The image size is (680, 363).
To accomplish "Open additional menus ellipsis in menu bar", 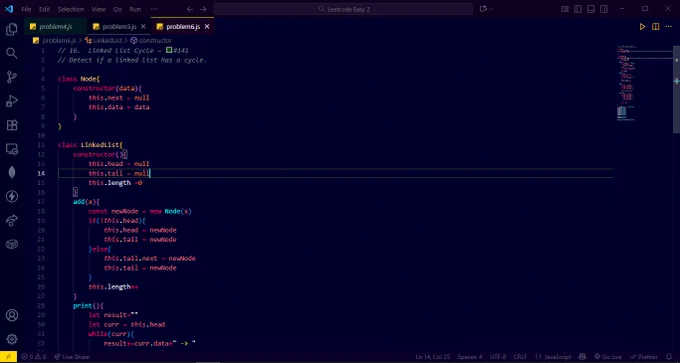I will pos(154,9).
